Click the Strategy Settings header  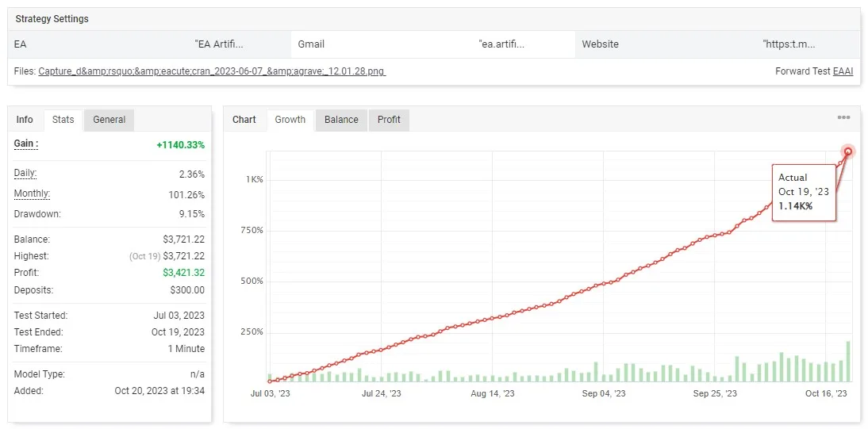pyautogui.click(x=52, y=19)
